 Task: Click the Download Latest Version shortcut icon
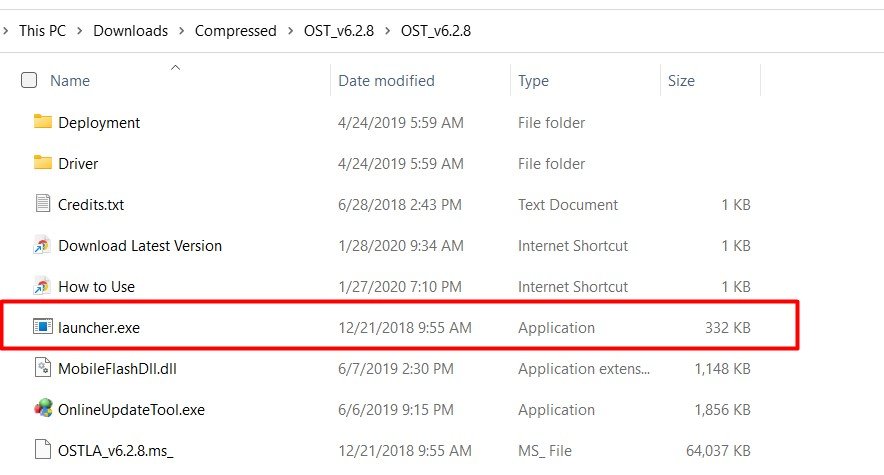[x=43, y=245]
